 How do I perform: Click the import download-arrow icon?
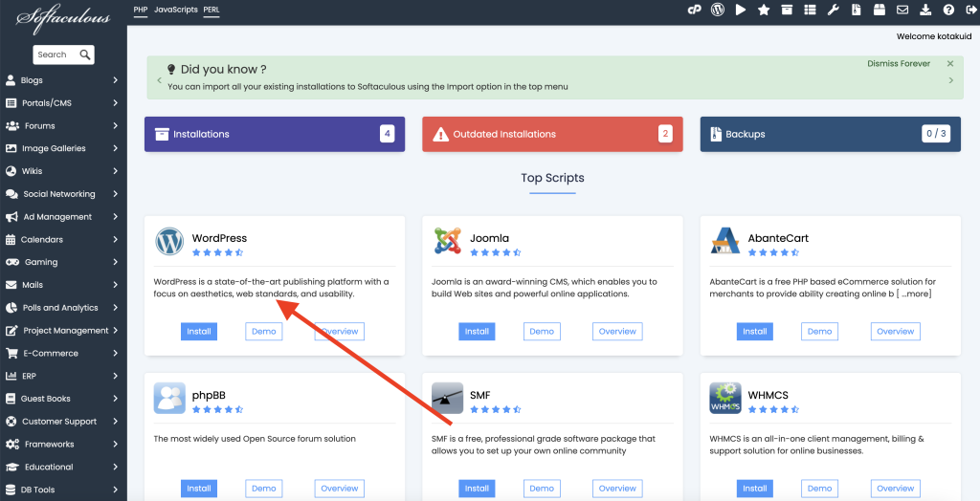(x=925, y=10)
